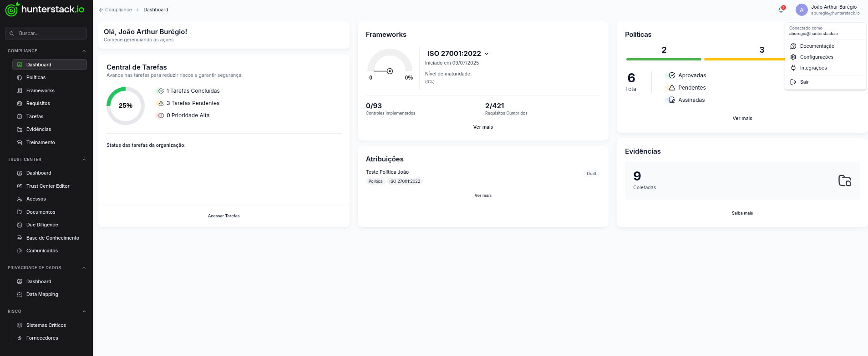Collapse the Trust Center sidebar section
This screenshot has width=868, height=356.
click(x=84, y=160)
